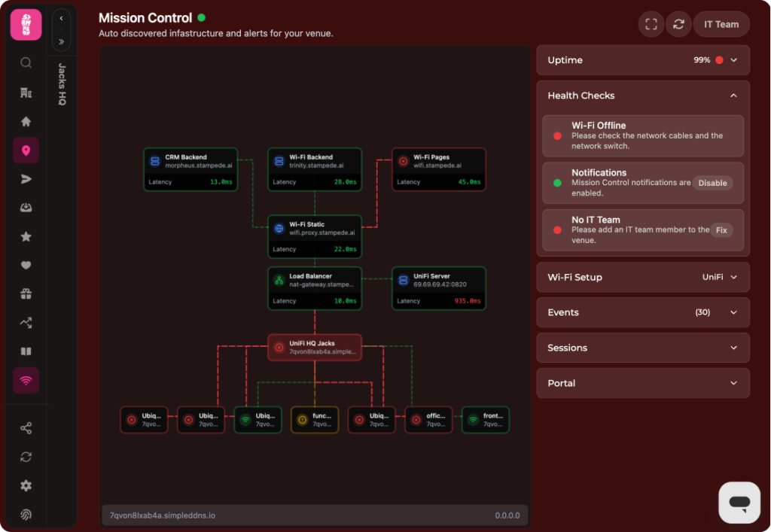Click the 0.0.0.0 address text
The height and width of the screenshot is (532, 771).
coord(507,515)
